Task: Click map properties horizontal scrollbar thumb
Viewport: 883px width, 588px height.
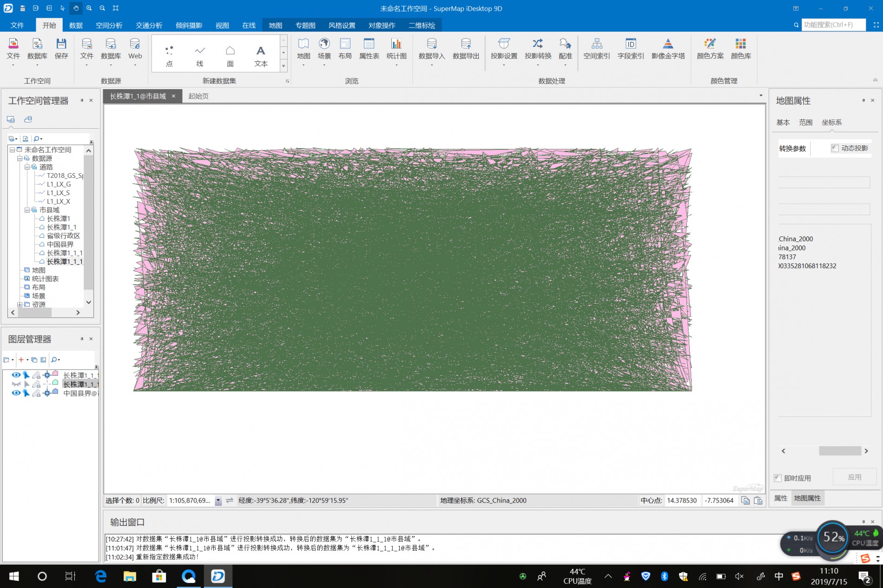Action: [x=840, y=451]
